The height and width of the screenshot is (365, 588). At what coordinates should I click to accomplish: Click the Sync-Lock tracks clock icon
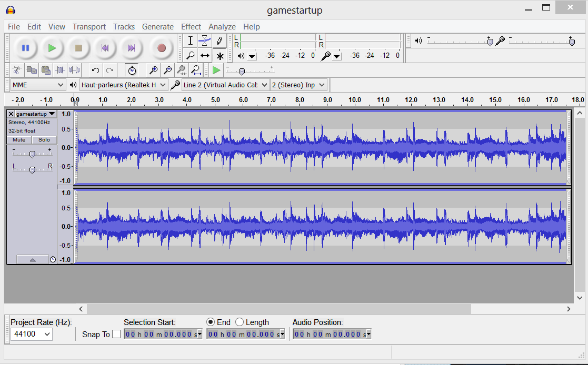pos(132,70)
